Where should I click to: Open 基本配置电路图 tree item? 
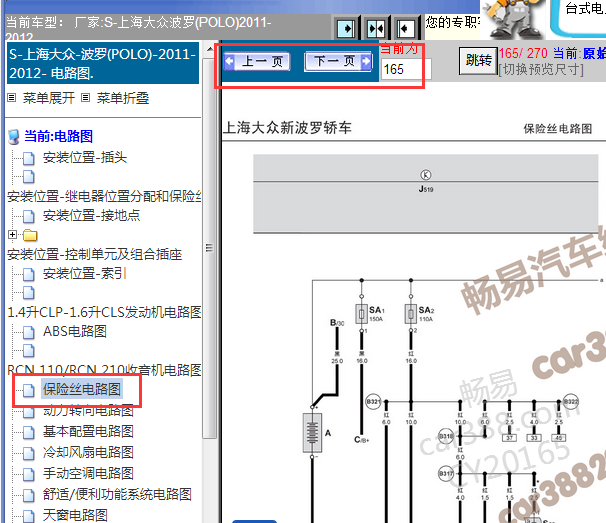pyautogui.click(x=88, y=431)
